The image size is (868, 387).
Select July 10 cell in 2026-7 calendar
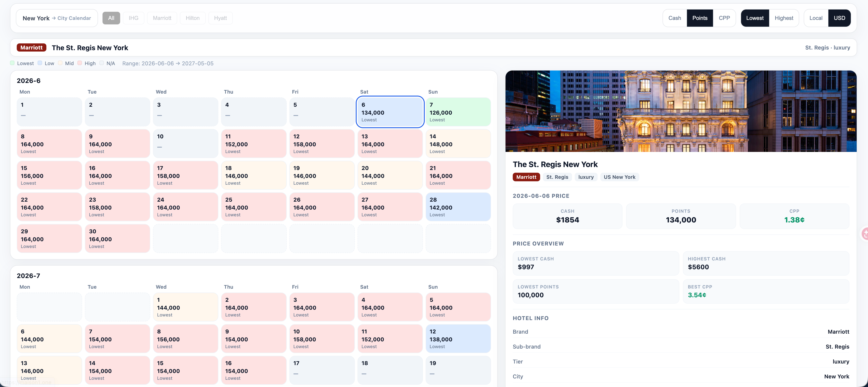click(322, 339)
